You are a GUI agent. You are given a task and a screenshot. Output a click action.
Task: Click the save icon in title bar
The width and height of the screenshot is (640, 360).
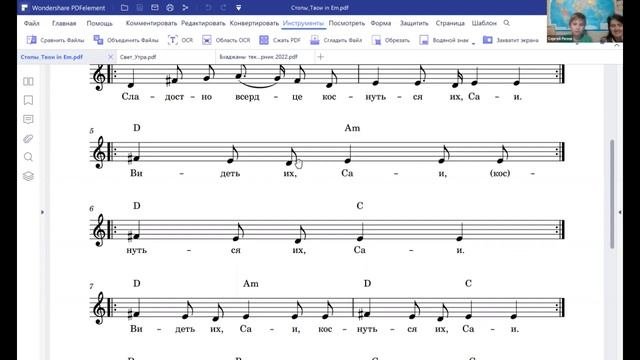coord(140,8)
